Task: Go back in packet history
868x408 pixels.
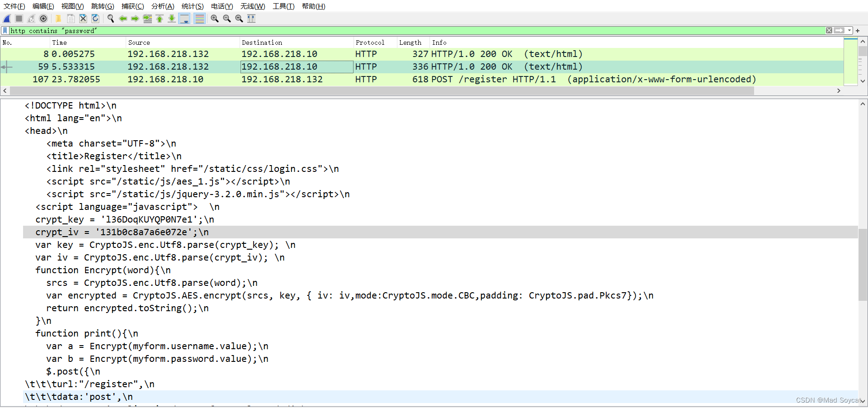Action: [123, 19]
